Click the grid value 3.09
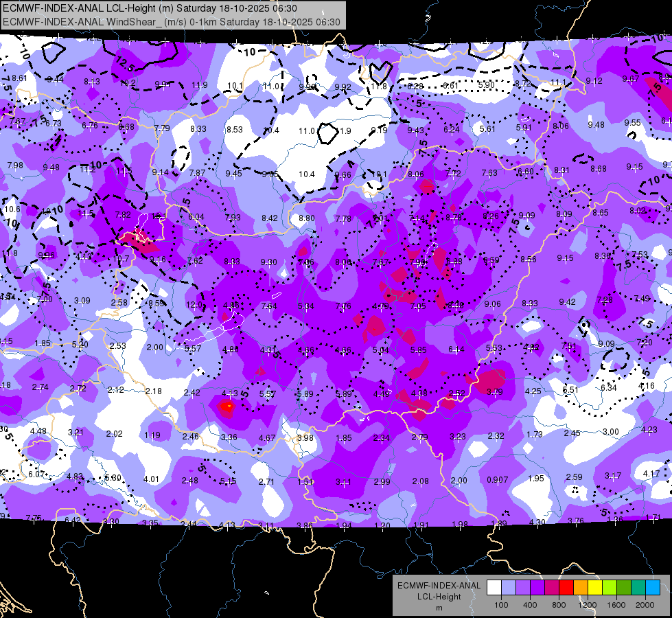 coord(82,301)
